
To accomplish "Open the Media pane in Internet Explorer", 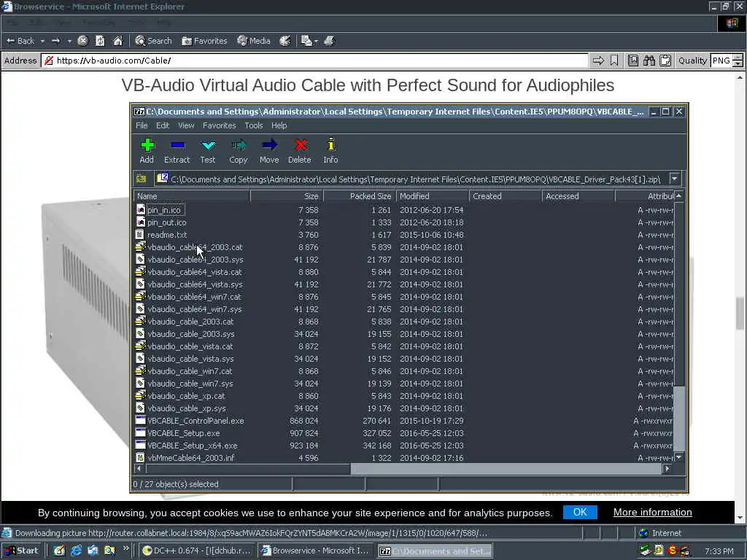I will coord(254,41).
